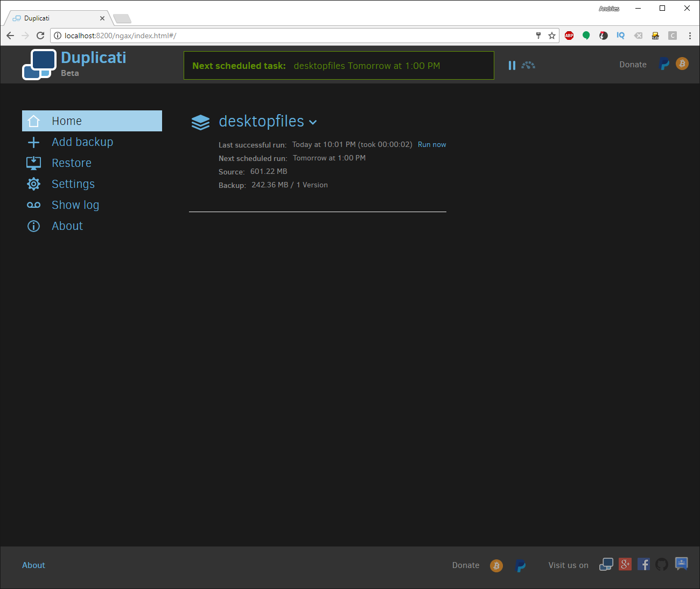Image resolution: width=700 pixels, height=589 pixels.
Task: Reload the page with browser refresh button
Action: point(40,36)
